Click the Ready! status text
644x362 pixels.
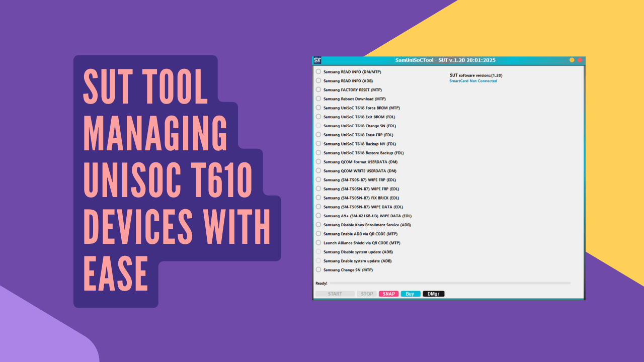[x=321, y=284]
